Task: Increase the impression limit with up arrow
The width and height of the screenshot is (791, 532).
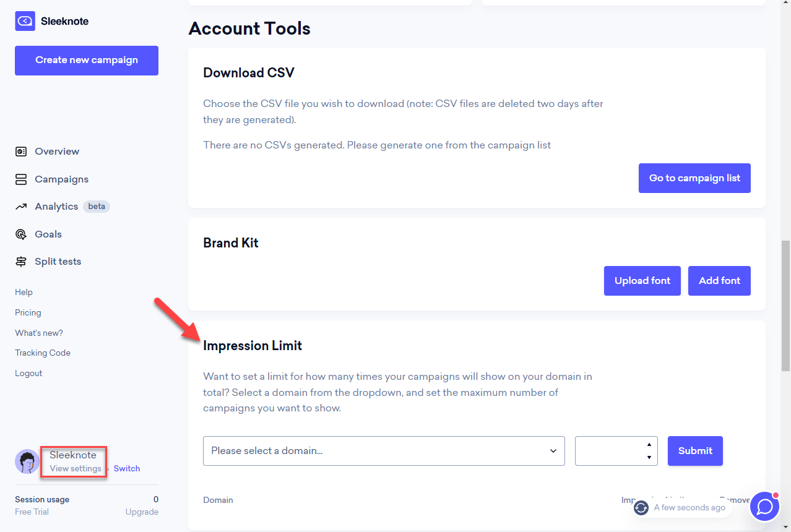Action: [649, 445]
